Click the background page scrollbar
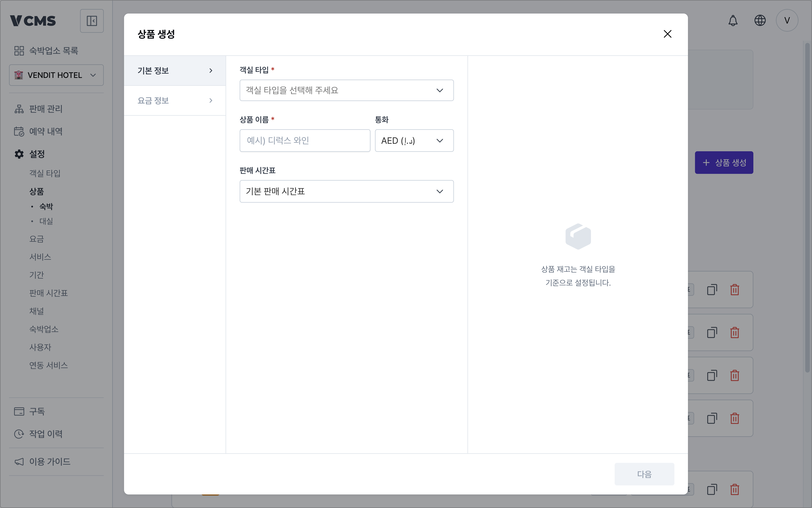 tap(807, 207)
